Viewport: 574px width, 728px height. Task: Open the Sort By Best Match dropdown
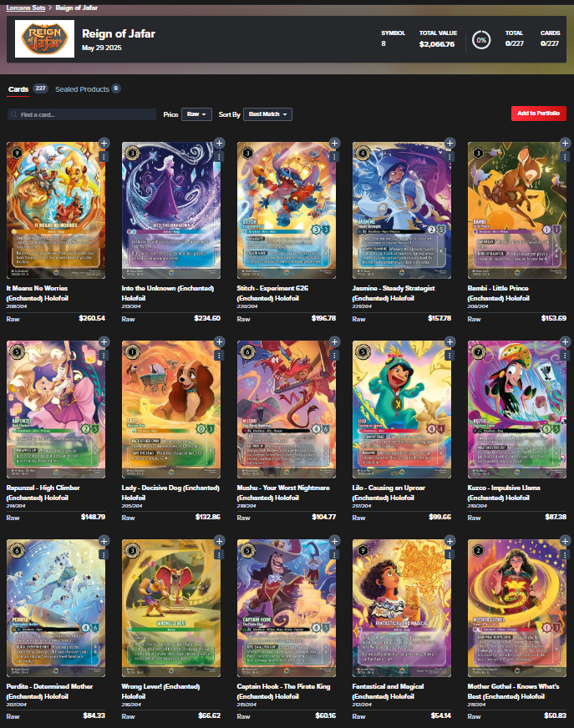[x=267, y=114]
